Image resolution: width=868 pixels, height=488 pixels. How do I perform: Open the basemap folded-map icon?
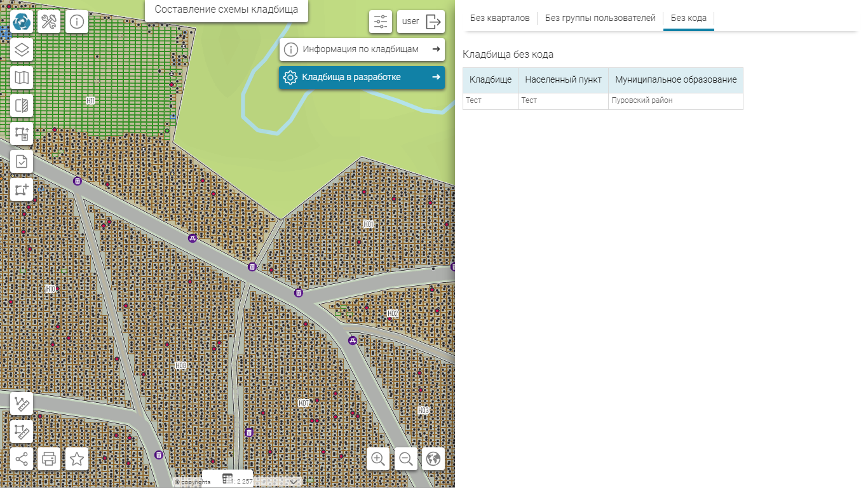click(x=22, y=78)
